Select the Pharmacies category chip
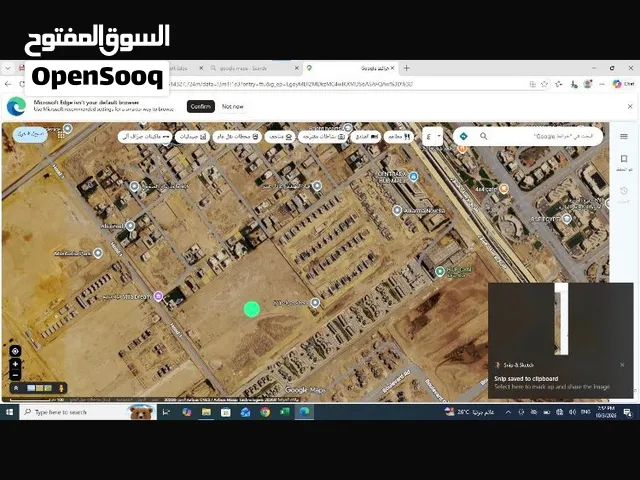Viewport: 640px width, 480px height. point(192,137)
